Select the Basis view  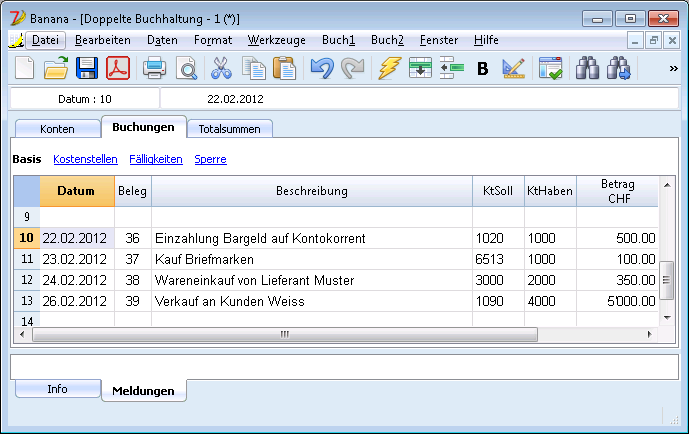[27, 159]
